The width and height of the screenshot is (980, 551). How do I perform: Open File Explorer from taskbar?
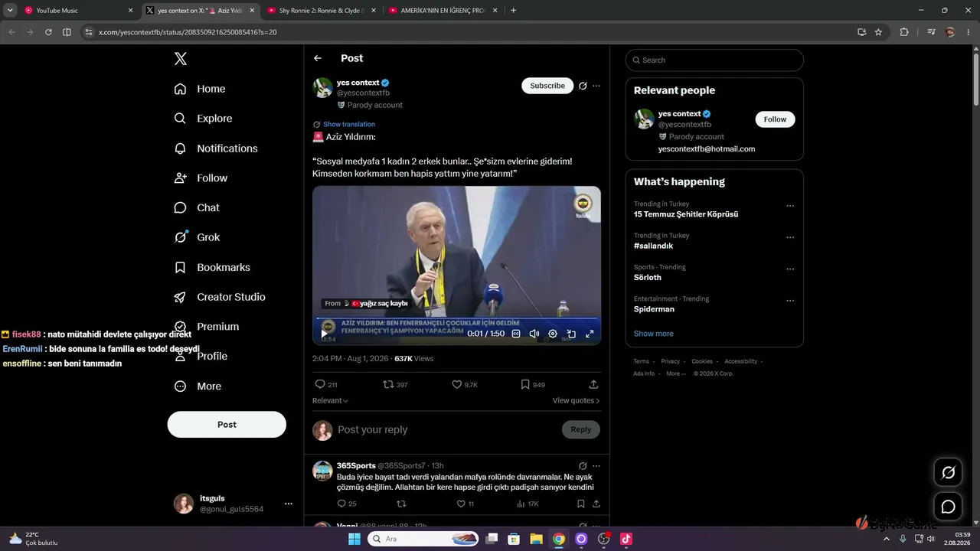(537, 539)
